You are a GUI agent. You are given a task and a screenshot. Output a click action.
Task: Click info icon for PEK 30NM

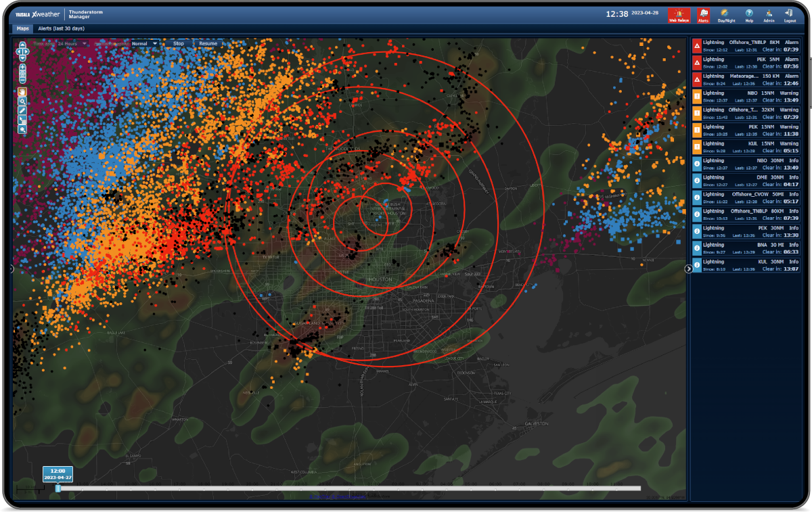(696, 232)
